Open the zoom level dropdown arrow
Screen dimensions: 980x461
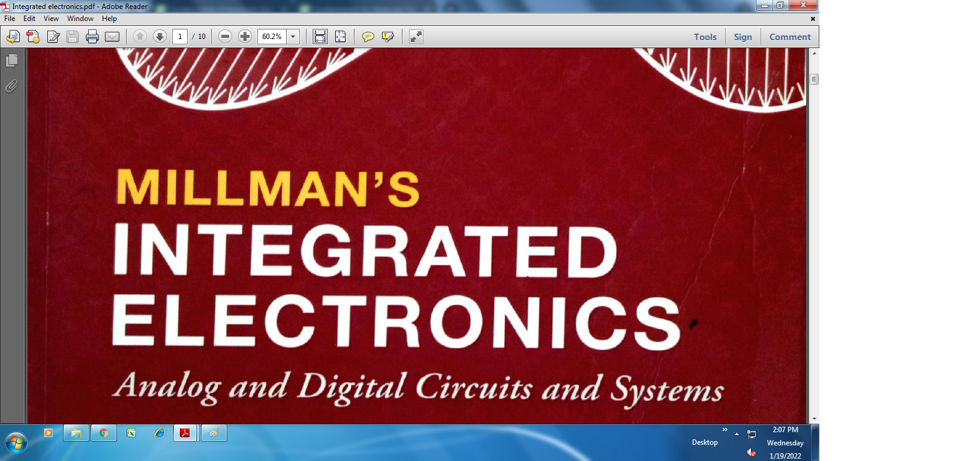click(x=293, y=37)
